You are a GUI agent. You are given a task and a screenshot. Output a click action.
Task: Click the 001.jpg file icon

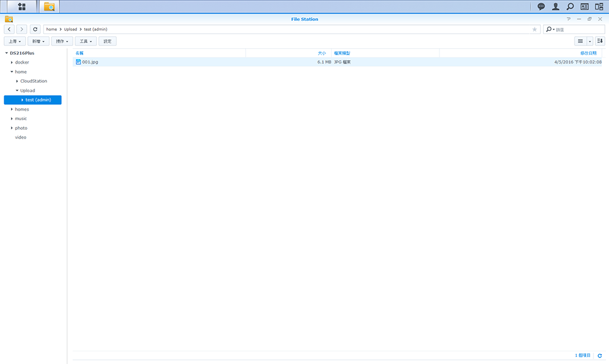click(x=78, y=62)
